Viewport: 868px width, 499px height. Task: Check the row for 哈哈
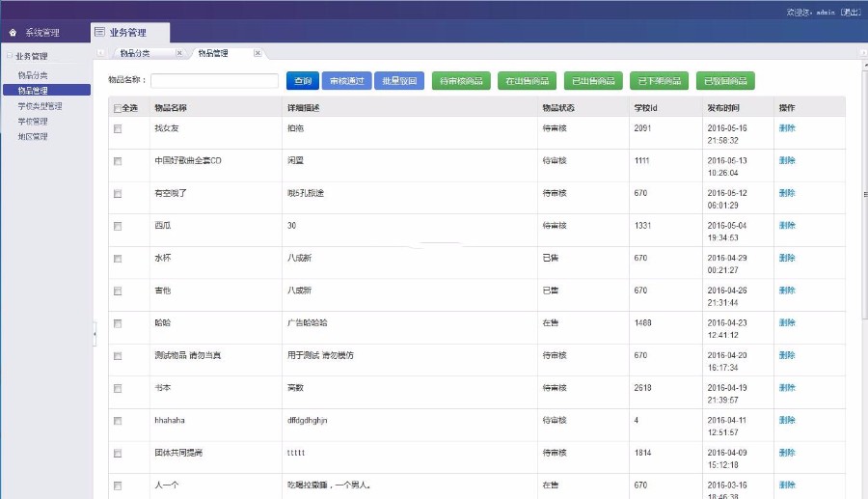point(118,323)
